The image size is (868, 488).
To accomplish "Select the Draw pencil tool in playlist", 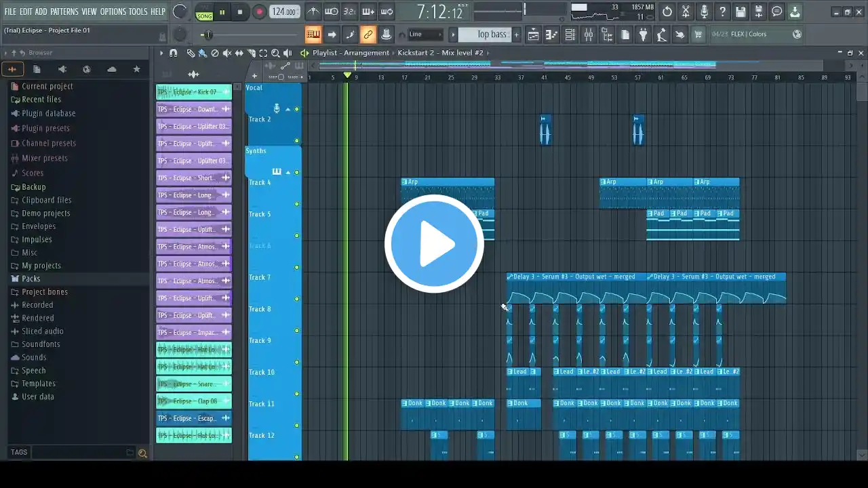I will tap(191, 53).
